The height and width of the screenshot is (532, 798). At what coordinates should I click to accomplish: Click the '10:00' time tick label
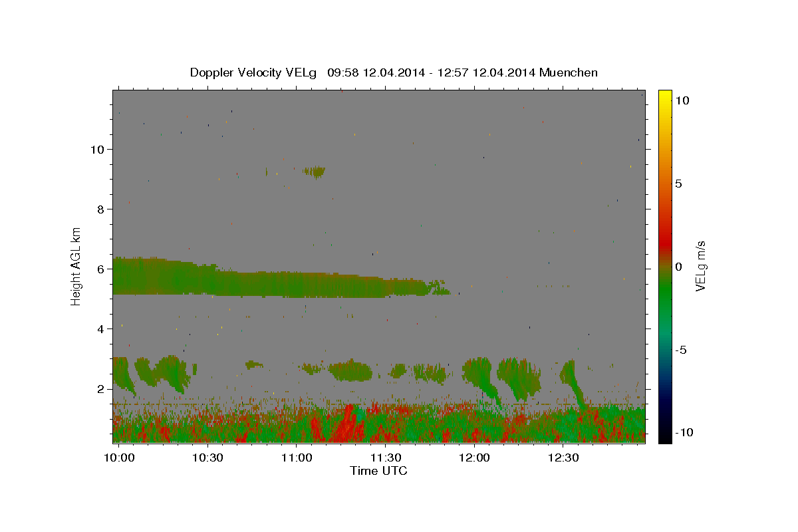click(119, 458)
